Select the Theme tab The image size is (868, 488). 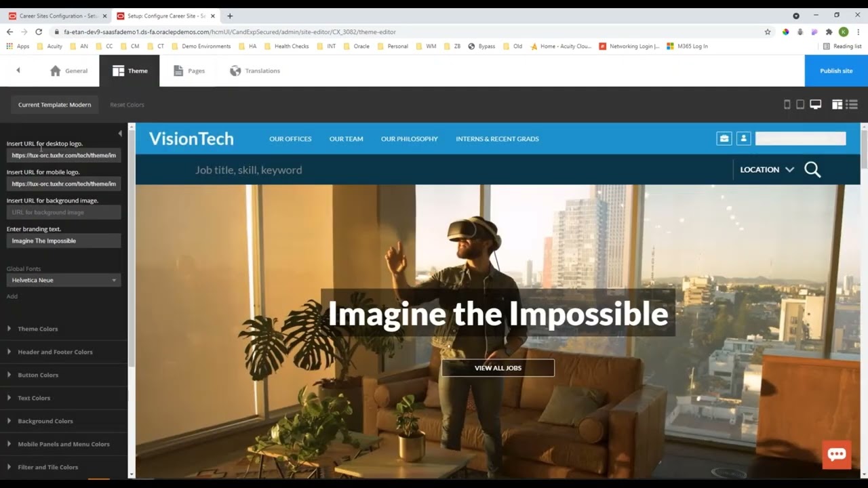tap(130, 70)
